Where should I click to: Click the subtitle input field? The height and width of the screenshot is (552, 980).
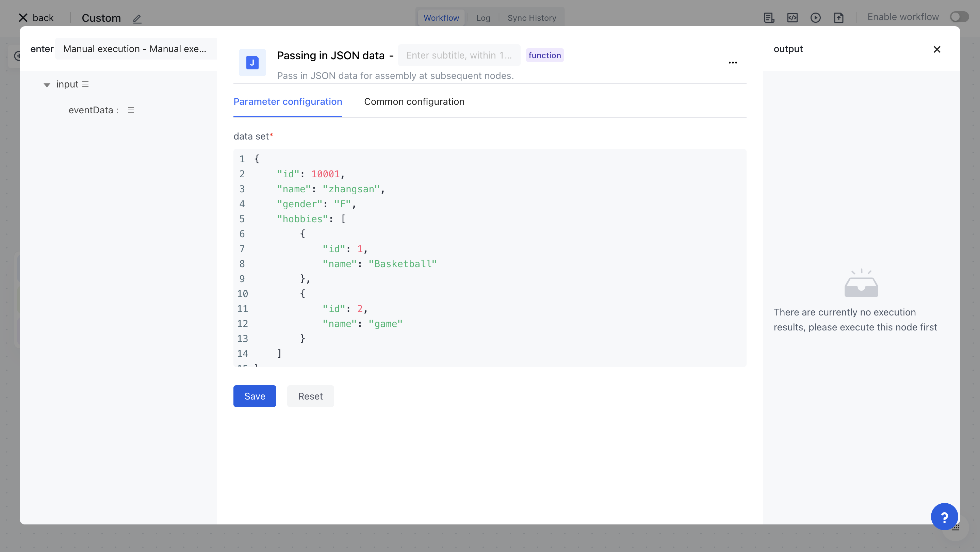[x=459, y=55]
